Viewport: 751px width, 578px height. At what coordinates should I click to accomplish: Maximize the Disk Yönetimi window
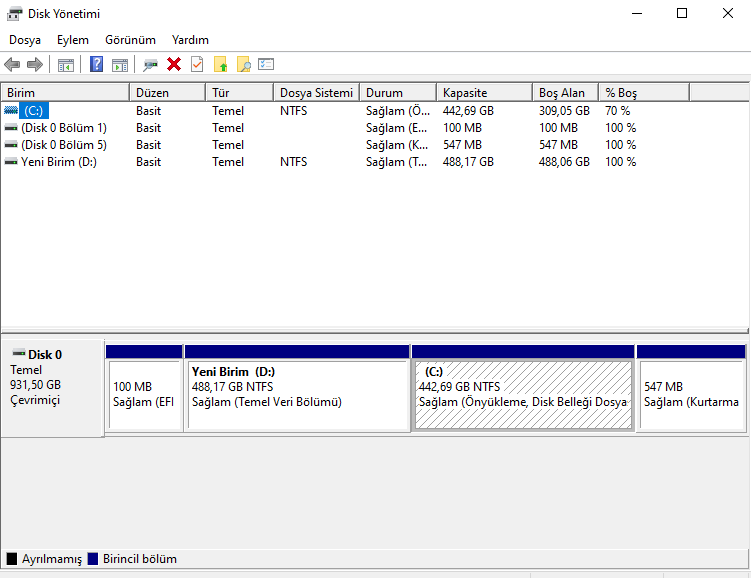(682, 13)
